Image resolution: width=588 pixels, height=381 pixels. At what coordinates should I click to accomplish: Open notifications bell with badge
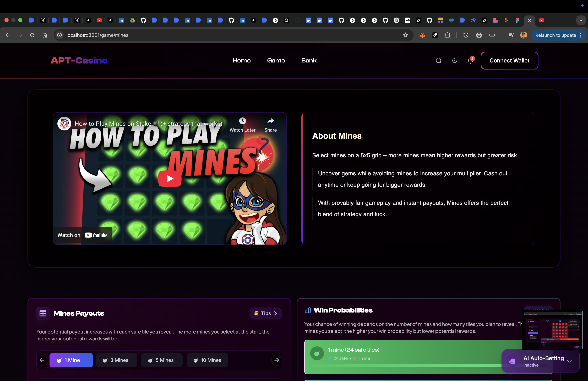pos(470,61)
